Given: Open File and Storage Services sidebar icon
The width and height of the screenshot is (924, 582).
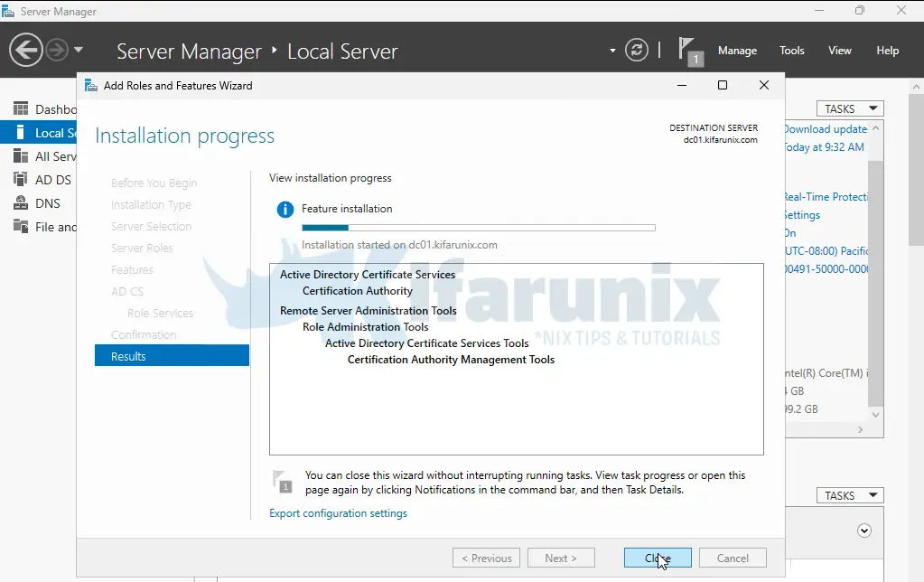Looking at the screenshot, I should tap(21, 227).
